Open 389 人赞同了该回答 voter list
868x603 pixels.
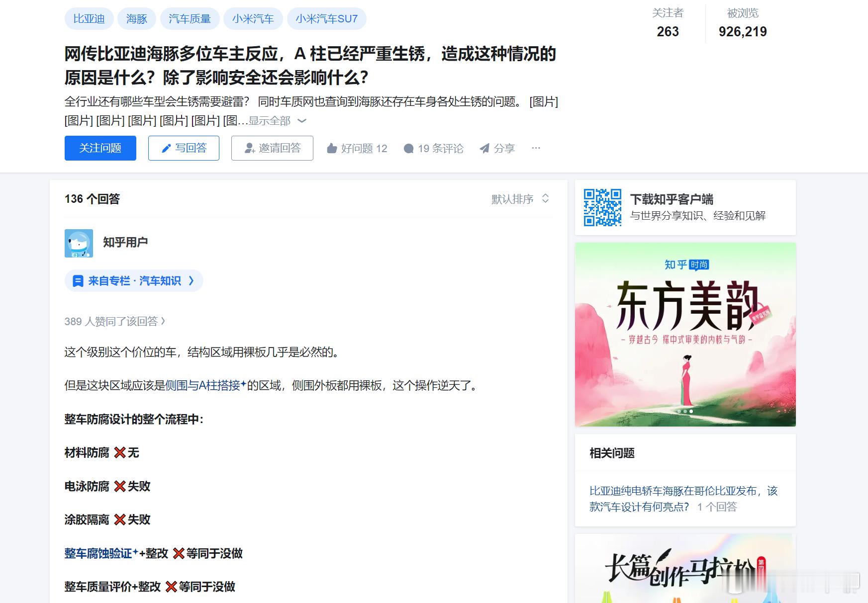point(115,322)
